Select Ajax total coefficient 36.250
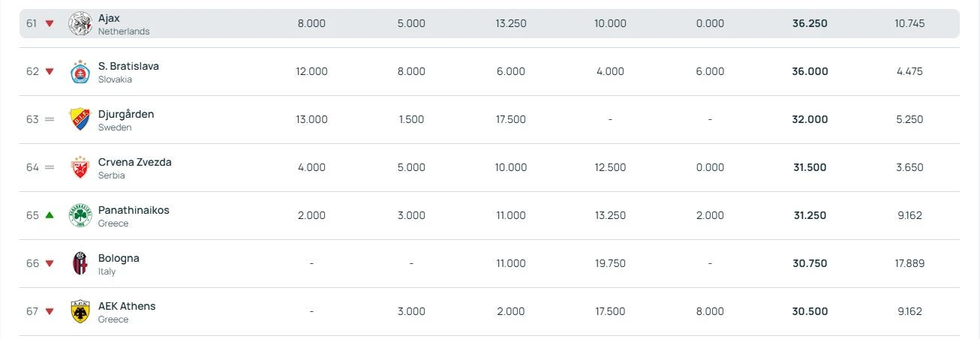 coord(810,24)
